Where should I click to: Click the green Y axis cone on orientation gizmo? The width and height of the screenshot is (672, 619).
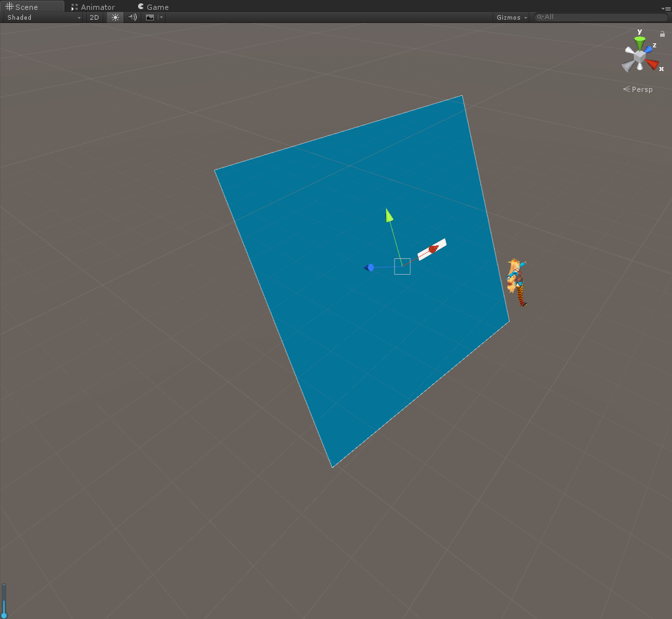click(639, 43)
